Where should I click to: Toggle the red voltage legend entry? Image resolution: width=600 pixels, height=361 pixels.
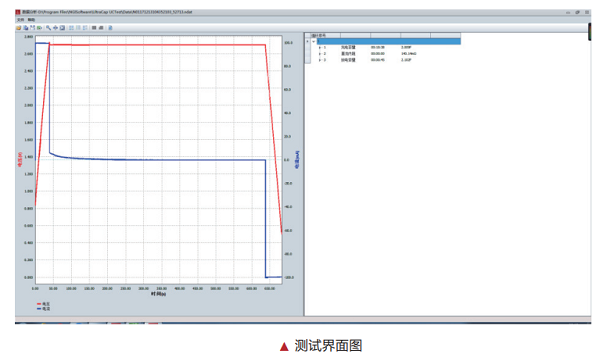(x=43, y=304)
